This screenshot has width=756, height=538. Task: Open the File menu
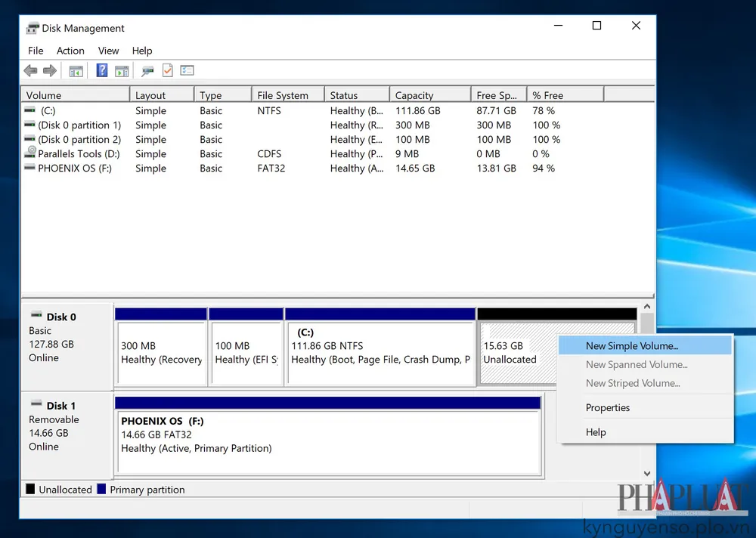pyautogui.click(x=36, y=51)
